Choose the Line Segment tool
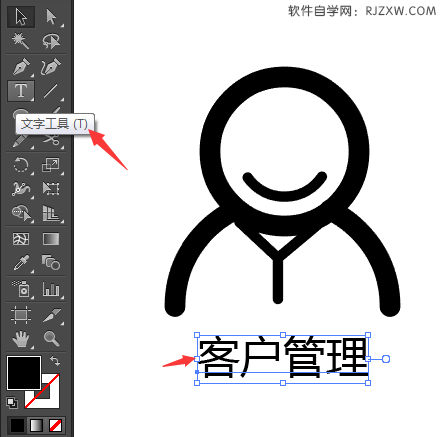 (x=51, y=91)
